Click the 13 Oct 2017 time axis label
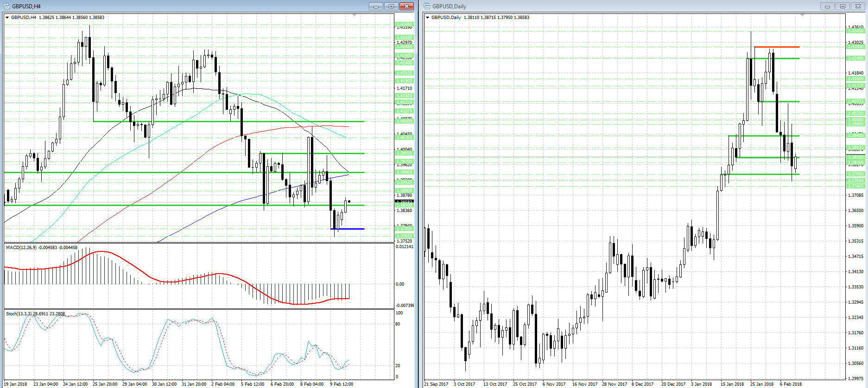 [495, 384]
